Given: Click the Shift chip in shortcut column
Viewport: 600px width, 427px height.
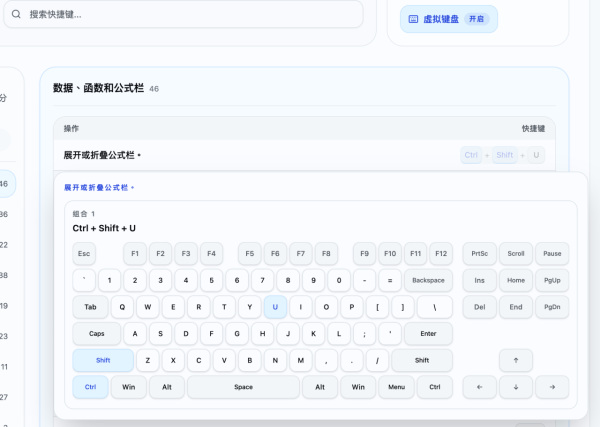Looking at the screenshot, I should tap(505, 155).
